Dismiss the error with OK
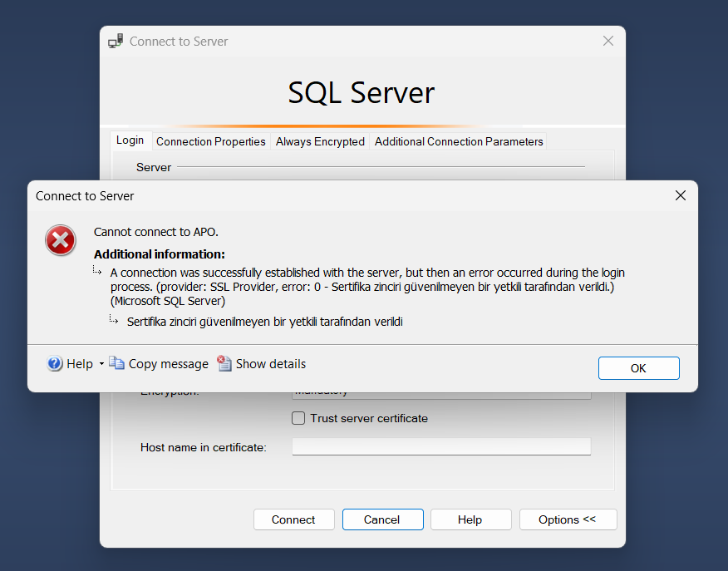 [638, 367]
